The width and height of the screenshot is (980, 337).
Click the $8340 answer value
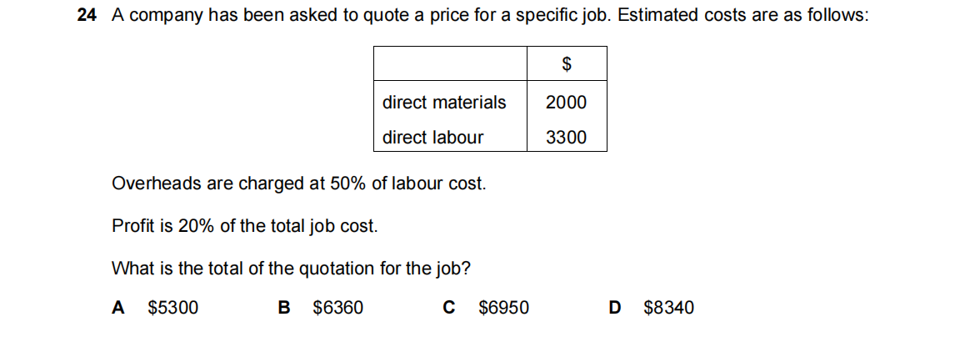[x=668, y=308]
